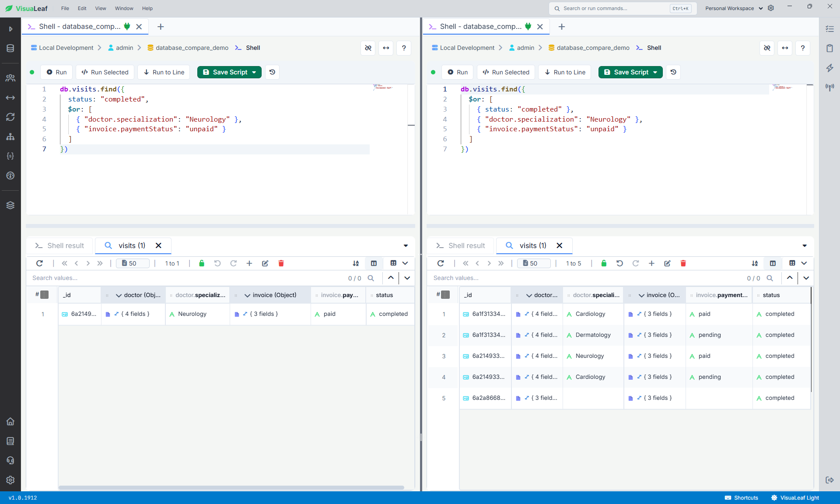Viewport: 840px width, 504px height.
Task: Open the users management sidebar icon
Action: pyautogui.click(x=10, y=78)
